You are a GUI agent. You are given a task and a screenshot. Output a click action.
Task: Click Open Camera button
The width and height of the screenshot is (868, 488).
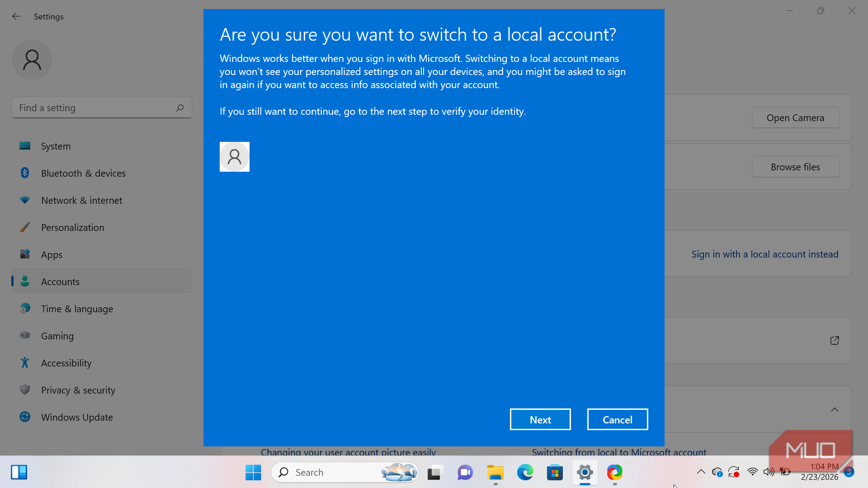(x=795, y=117)
